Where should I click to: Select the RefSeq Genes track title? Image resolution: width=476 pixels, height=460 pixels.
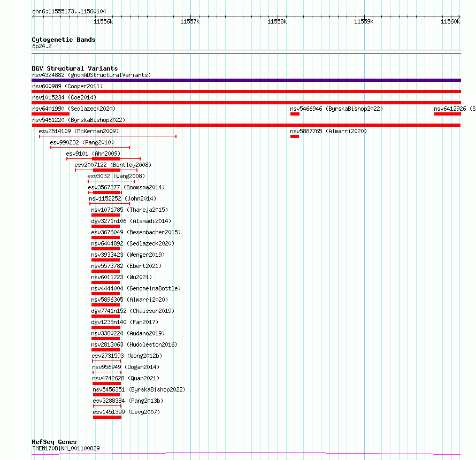coord(54,442)
